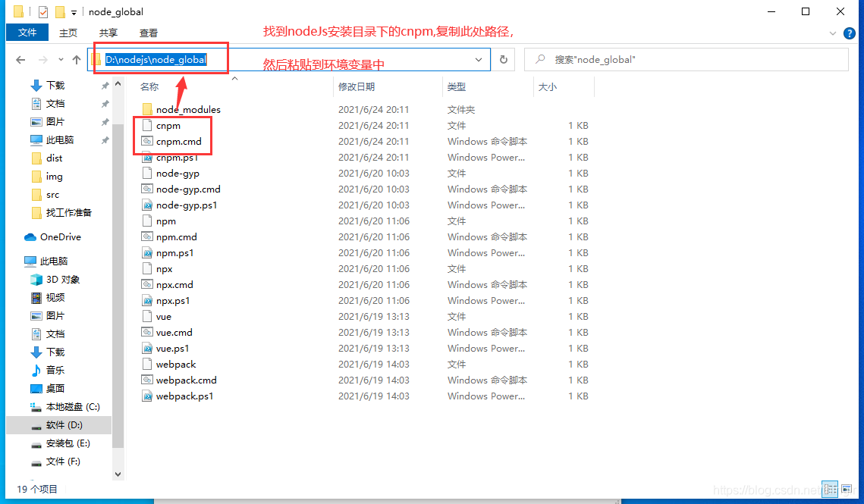Screen dimensions: 864x504
Task: Open the src folder in sidebar
Action: (x=52, y=195)
